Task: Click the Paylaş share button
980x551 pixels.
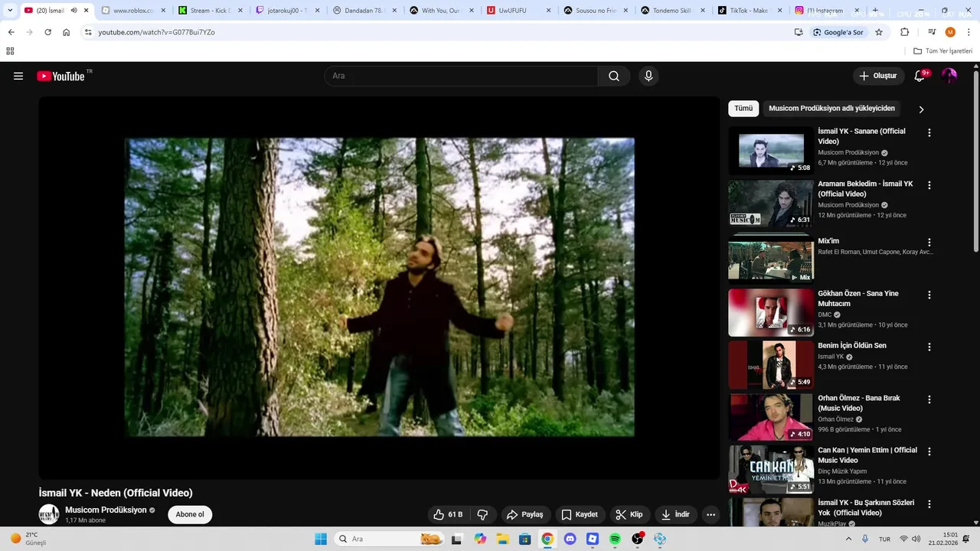Action: click(x=525, y=514)
